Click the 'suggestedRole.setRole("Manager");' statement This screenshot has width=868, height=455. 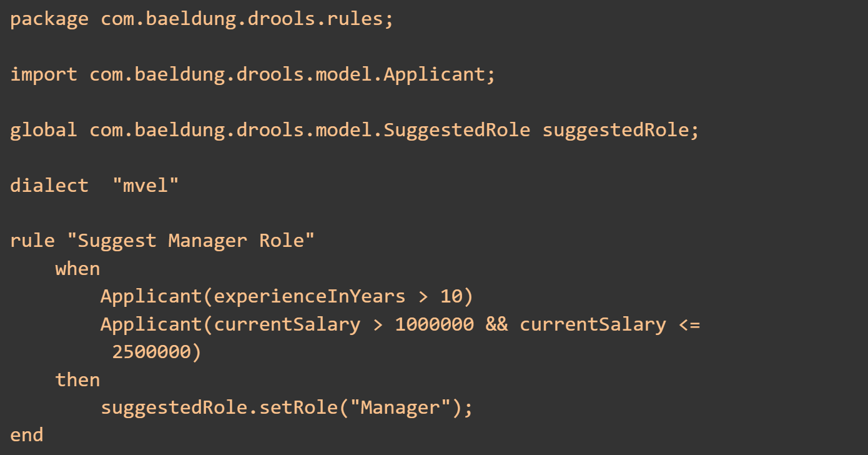pos(287,407)
